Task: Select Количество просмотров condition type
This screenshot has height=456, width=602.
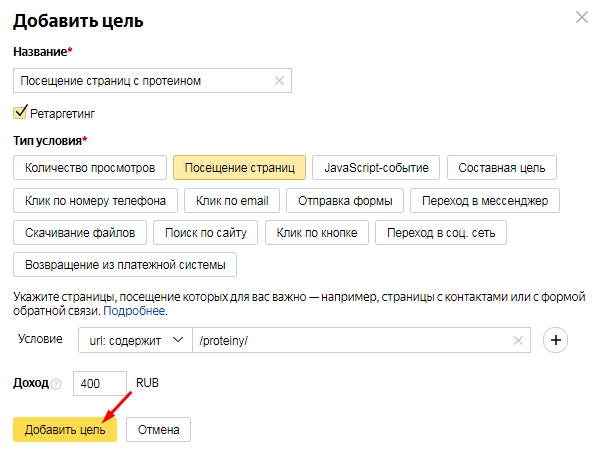Action: tap(90, 167)
